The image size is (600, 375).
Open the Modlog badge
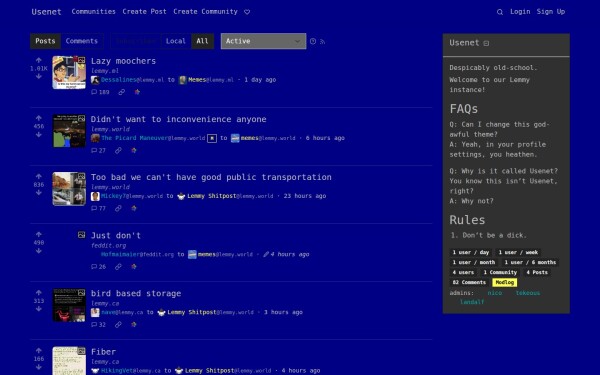504,282
